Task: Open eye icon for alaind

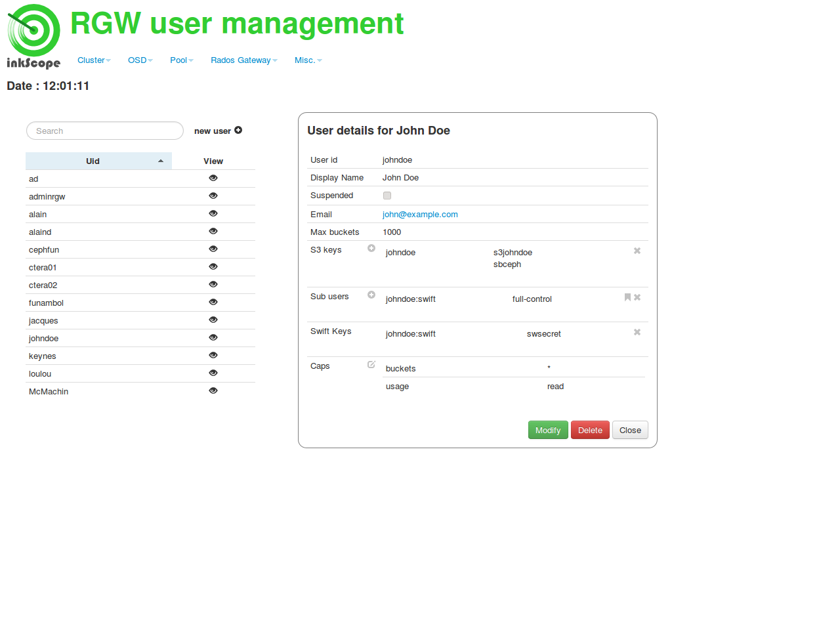Action: [213, 231]
